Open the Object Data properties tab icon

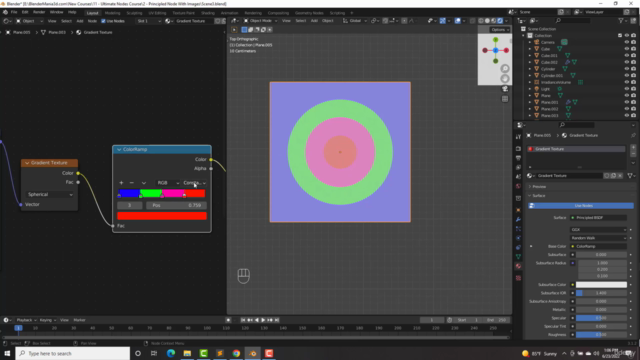[518, 257]
